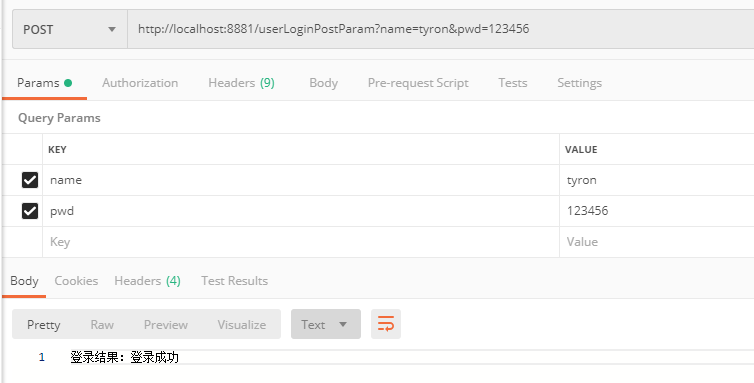Switch to the Params tab
Image resolution: width=754 pixels, height=383 pixels.
44,83
